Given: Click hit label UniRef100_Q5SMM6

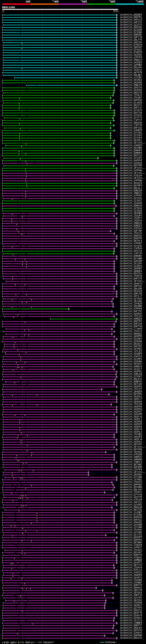Looking at the screenshot, I should tap(131, 213).
